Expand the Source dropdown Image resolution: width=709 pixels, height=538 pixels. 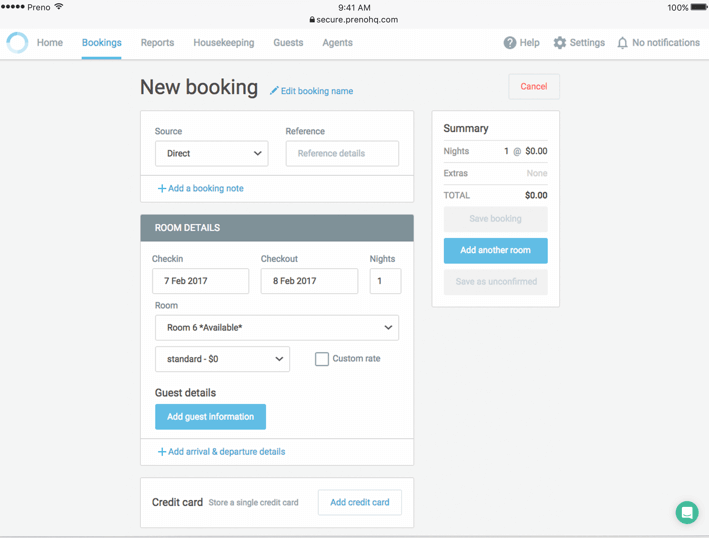pos(211,154)
